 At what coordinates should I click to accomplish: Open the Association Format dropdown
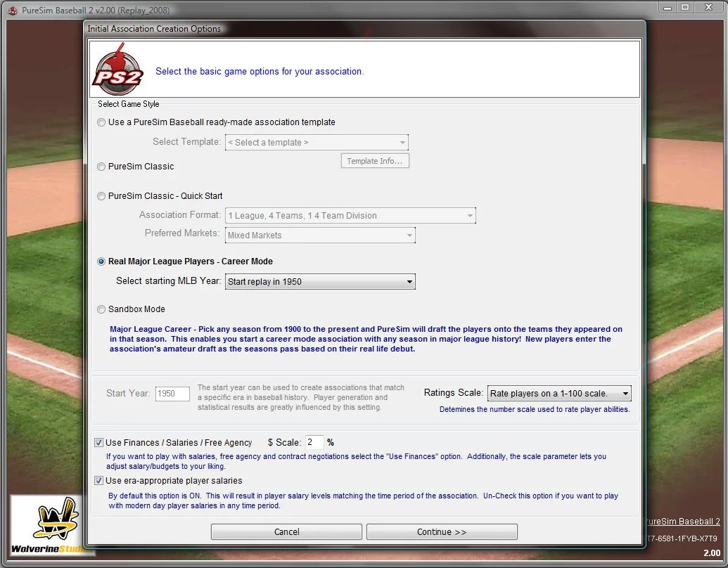350,216
